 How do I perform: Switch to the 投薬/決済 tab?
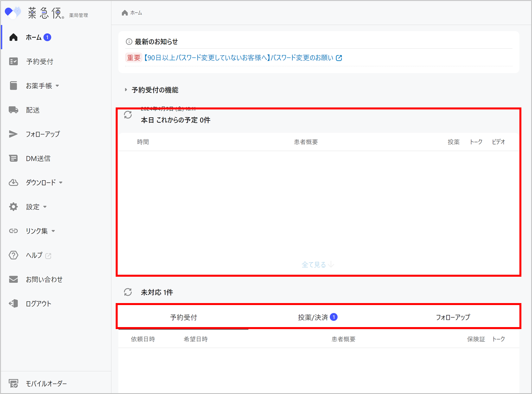(318, 316)
